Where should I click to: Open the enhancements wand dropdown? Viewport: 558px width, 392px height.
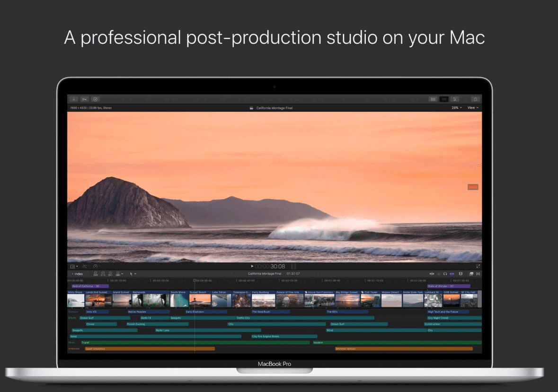85,266
